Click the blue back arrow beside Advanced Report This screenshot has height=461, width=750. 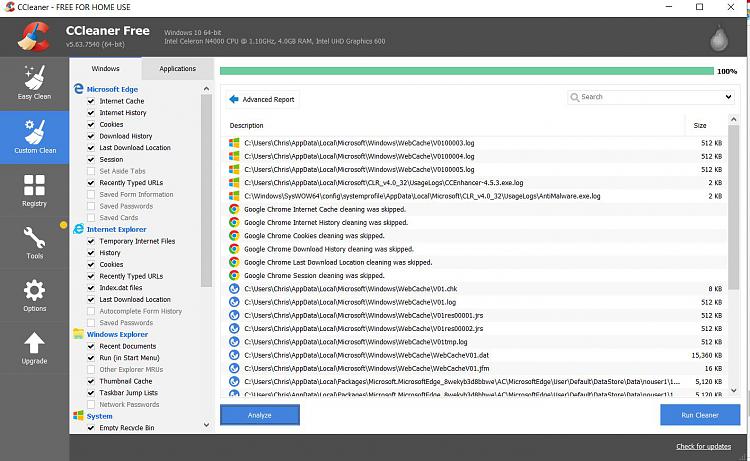pos(233,99)
